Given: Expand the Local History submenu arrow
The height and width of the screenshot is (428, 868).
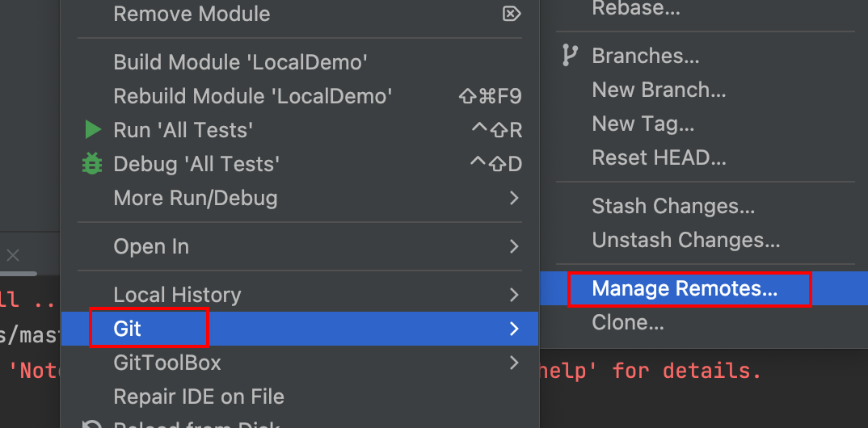Looking at the screenshot, I should point(514,295).
